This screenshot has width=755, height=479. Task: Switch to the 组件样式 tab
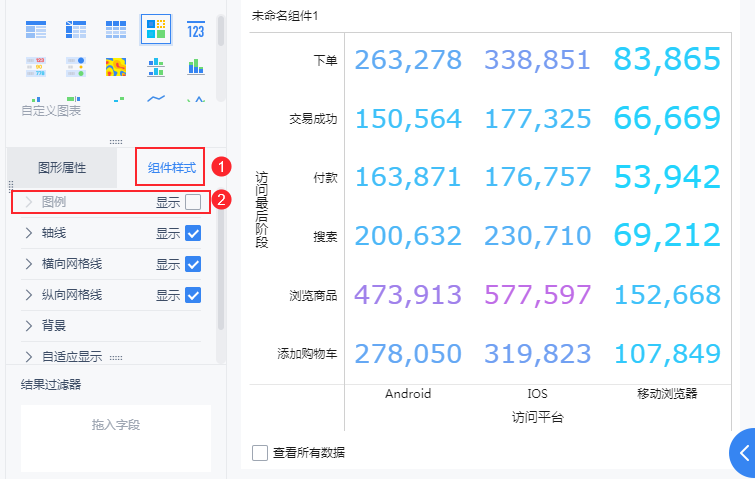[x=171, y=168]
